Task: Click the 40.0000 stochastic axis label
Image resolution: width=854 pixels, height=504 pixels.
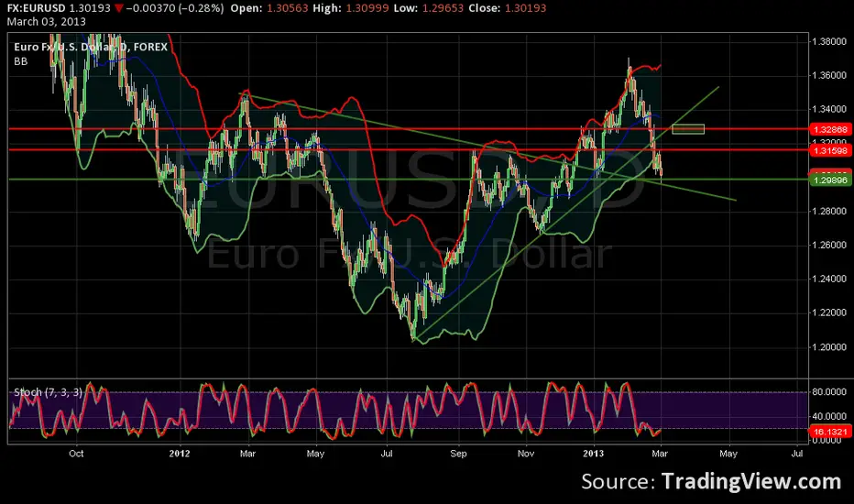Action: coord(829,416)
